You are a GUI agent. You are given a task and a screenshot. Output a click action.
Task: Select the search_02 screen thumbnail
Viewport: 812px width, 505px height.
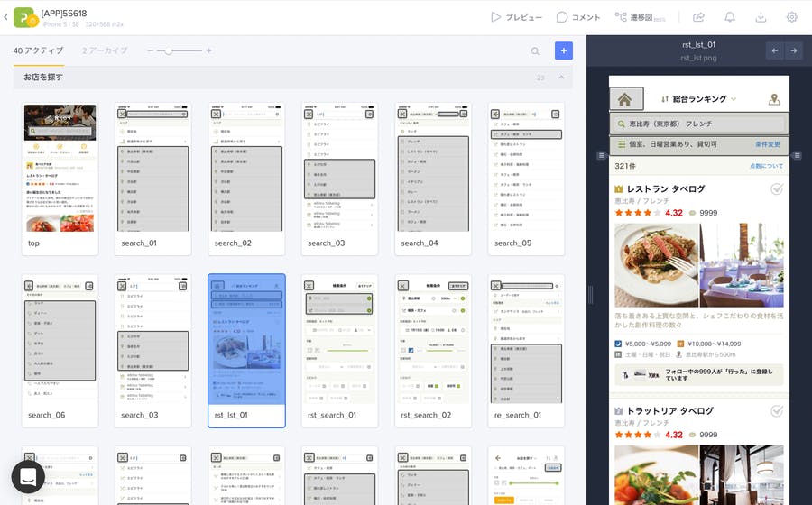pos(246,179)
